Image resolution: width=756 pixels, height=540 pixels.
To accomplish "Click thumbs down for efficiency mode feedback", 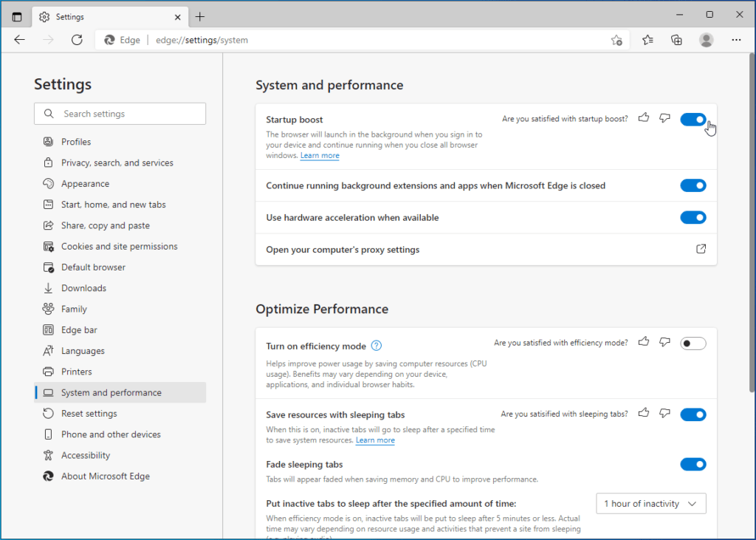I will [x=664, y=341].
